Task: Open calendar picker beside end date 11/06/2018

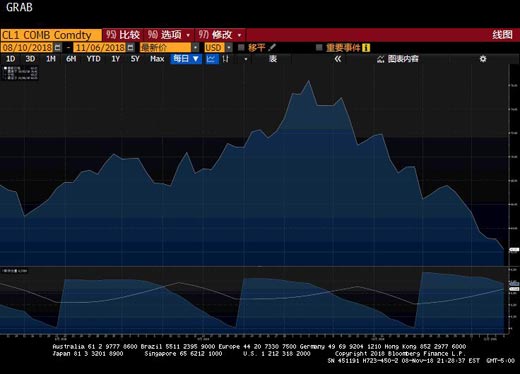Action: click(131, 48)
